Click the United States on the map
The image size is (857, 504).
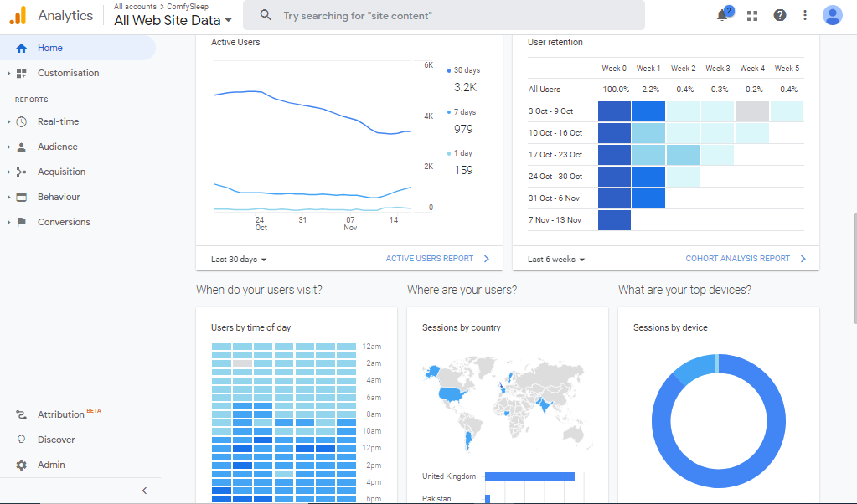click(x=452, y=393)
